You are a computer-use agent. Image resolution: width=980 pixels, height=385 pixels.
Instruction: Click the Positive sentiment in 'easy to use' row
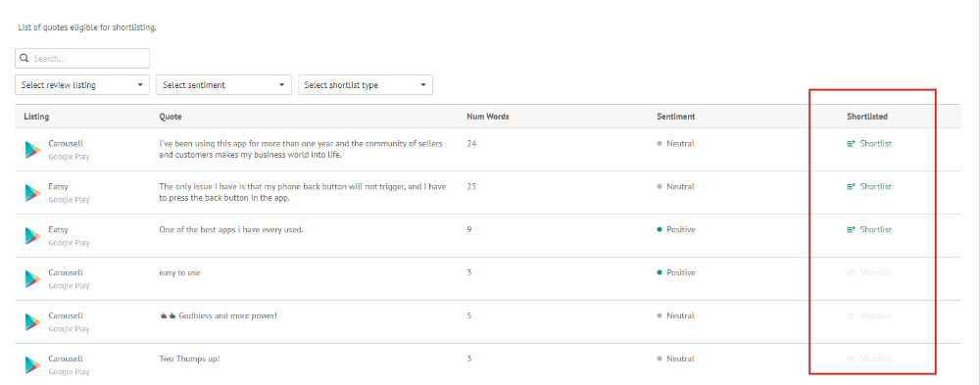point(676,273)
